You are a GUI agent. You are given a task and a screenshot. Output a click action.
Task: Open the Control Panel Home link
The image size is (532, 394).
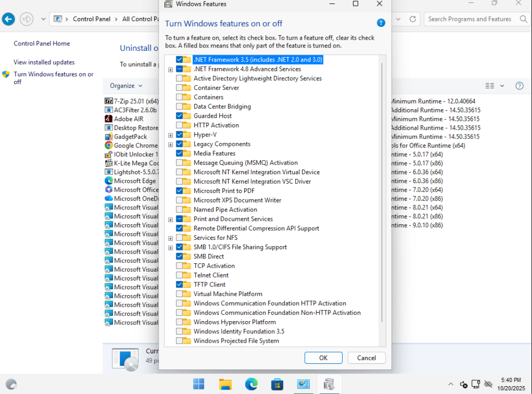point(42,44)
